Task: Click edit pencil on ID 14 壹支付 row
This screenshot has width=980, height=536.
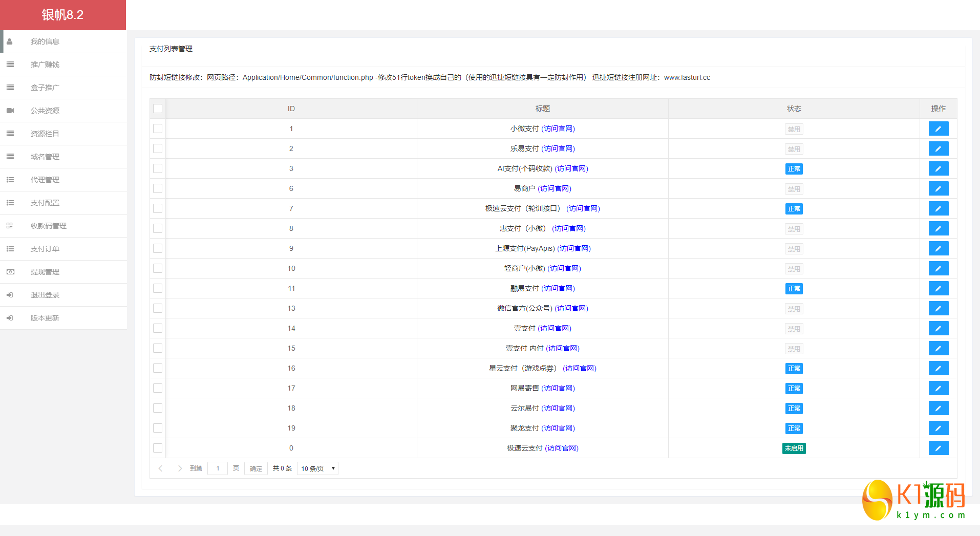Action: pos(938,328)
